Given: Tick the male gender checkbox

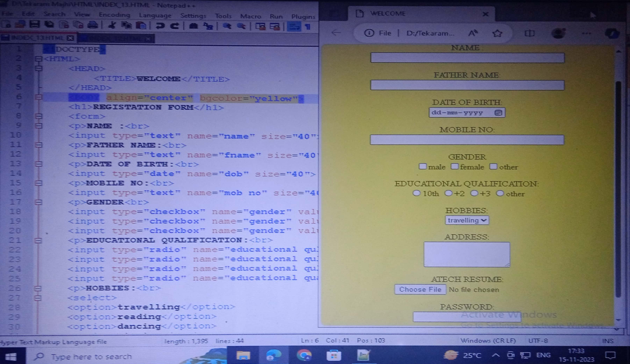Looking at the screenshot, I should [423, 166].
